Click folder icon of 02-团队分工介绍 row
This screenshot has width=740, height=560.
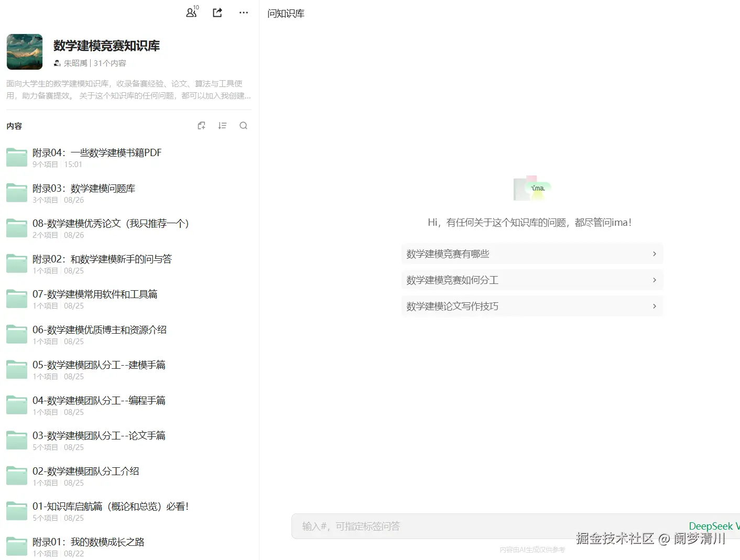pyautogui.click(x=17, y=476)
